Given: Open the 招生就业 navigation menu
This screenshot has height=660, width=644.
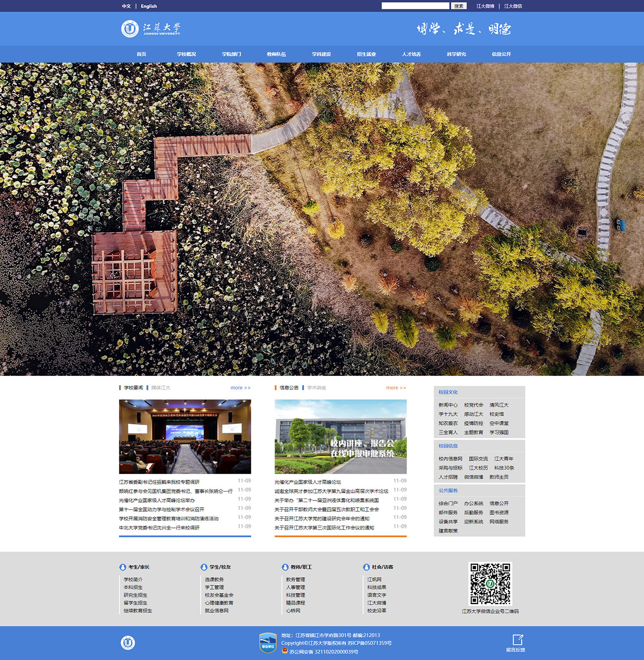Looking at the screenshot, I should 366,54.
